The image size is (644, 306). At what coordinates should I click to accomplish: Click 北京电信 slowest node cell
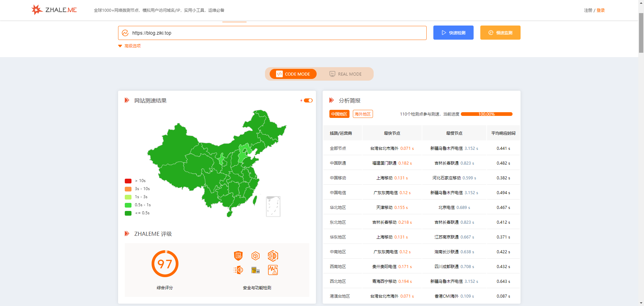[x=454, y=207]
